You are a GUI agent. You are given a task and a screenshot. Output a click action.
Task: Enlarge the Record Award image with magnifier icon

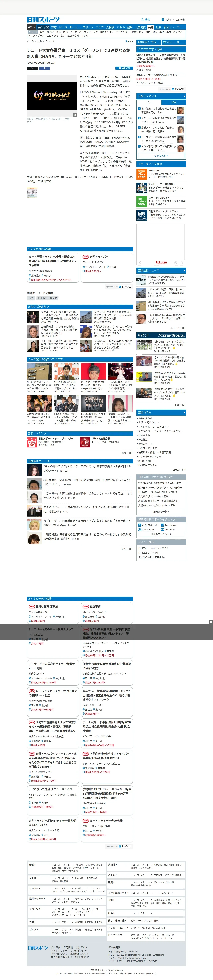(75, 115)
